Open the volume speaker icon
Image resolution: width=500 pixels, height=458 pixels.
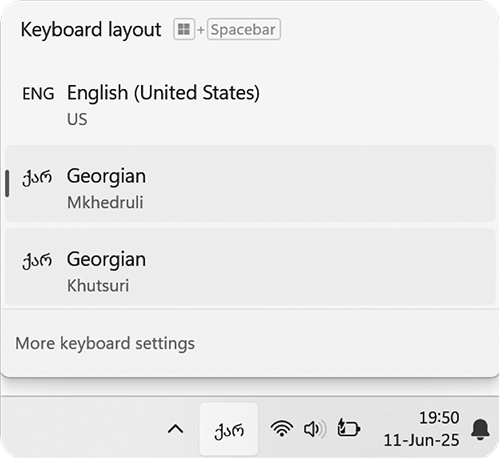pyautogui.click(x=315, y=429)
